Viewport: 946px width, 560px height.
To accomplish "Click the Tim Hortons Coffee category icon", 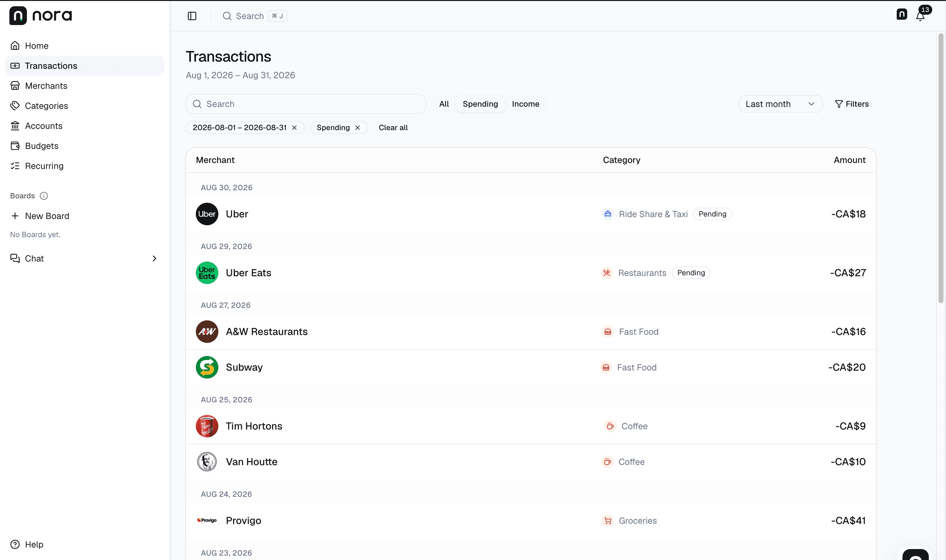I will coord(610,426).
